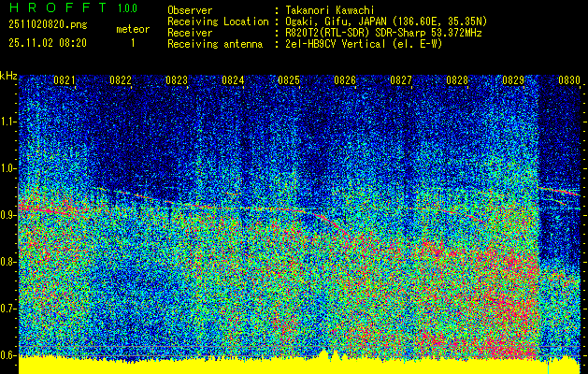Click the kHz axis unit label
Screen dimensions: 588x374
[x=8, y=76]
